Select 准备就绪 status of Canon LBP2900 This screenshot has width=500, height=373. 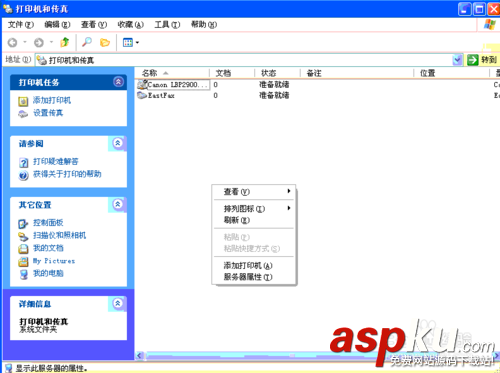pos(274,85)
